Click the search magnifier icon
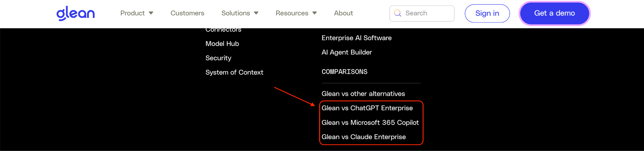 pos(397,13)
